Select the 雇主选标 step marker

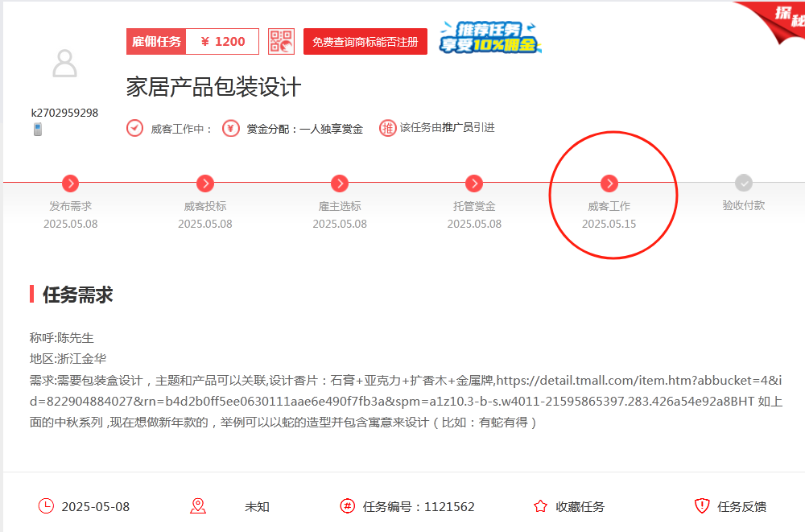[x=340, y=184]
